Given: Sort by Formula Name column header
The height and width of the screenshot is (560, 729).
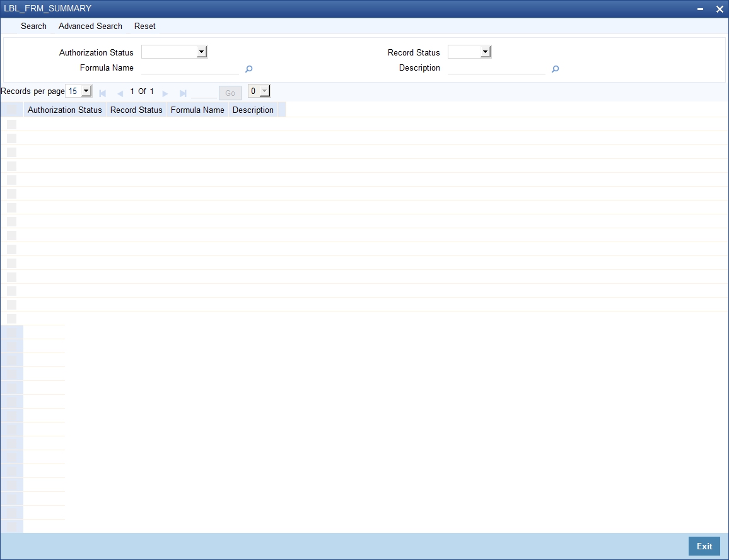Looking at the screenshot, I should (197, 110).
